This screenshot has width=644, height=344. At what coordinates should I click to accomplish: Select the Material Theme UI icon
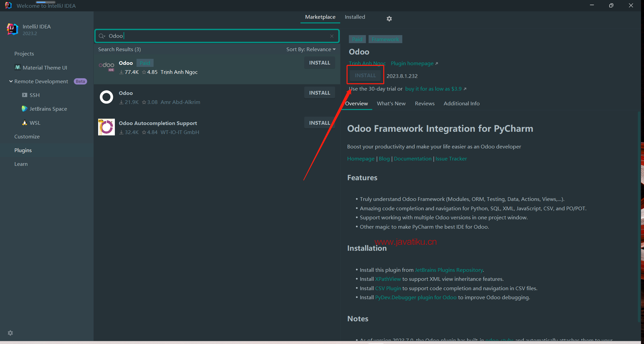click(18, 68)
